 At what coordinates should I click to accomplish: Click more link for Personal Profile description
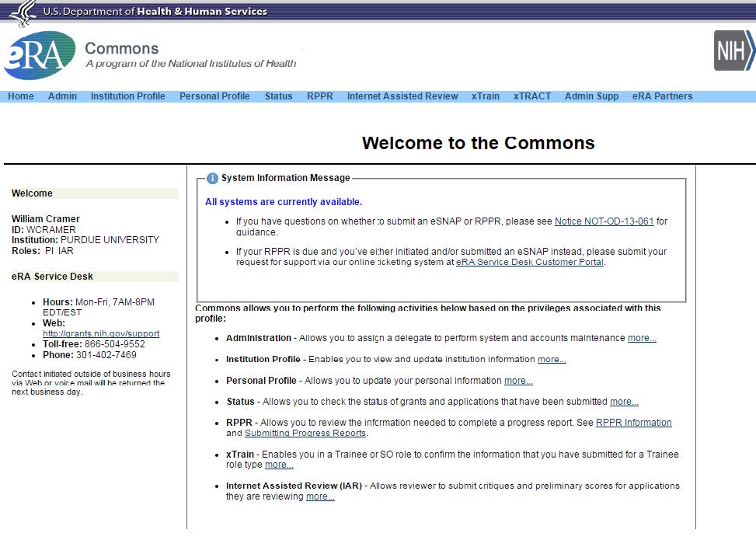point(518,380)
